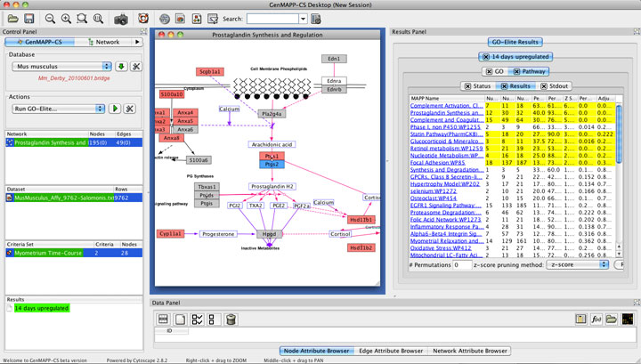Float the Control Panel with its corner icon
This screenshot has width=641, height=364.
143,31
